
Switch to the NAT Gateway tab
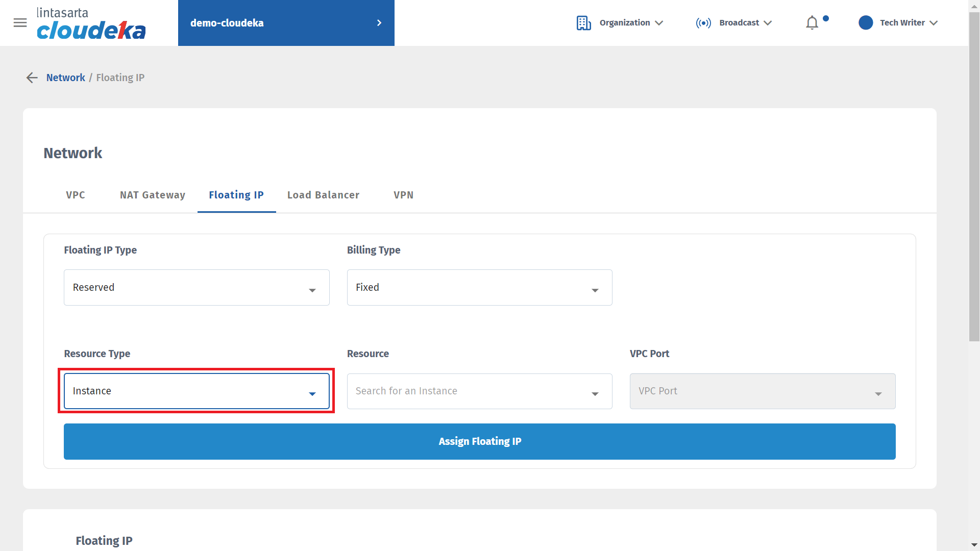coord(152,195)
